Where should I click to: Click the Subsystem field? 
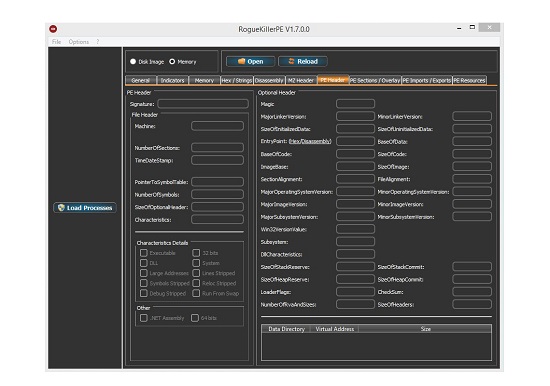pos(355,241)
